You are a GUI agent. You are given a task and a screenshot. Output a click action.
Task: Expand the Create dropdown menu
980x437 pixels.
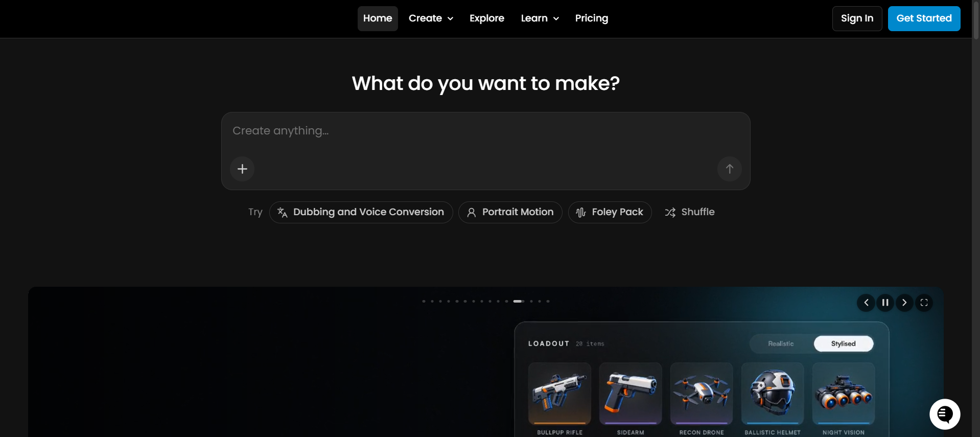tap(431, 18)
